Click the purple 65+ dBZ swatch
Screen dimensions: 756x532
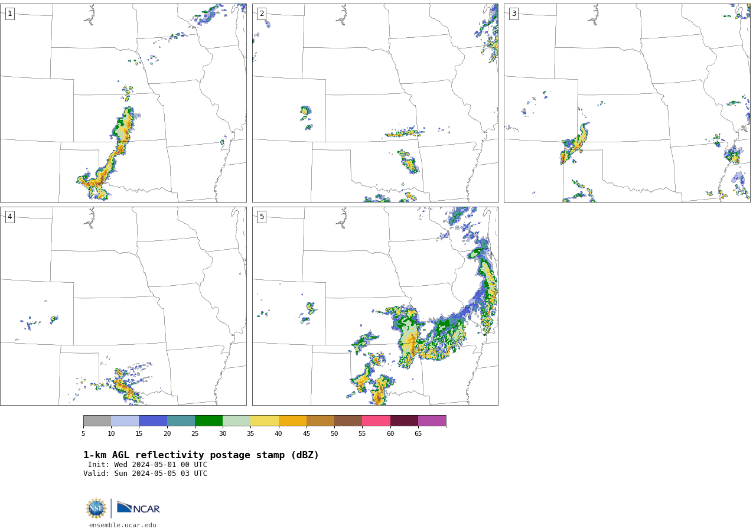[x=432, y=421]
